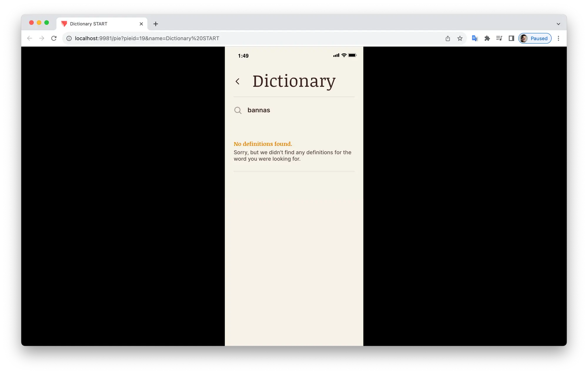Reload the page with the refresh icon

(54, 38)
